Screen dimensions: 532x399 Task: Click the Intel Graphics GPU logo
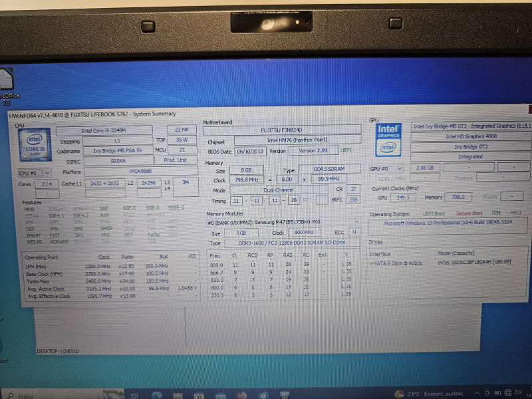tap(388, 140)
